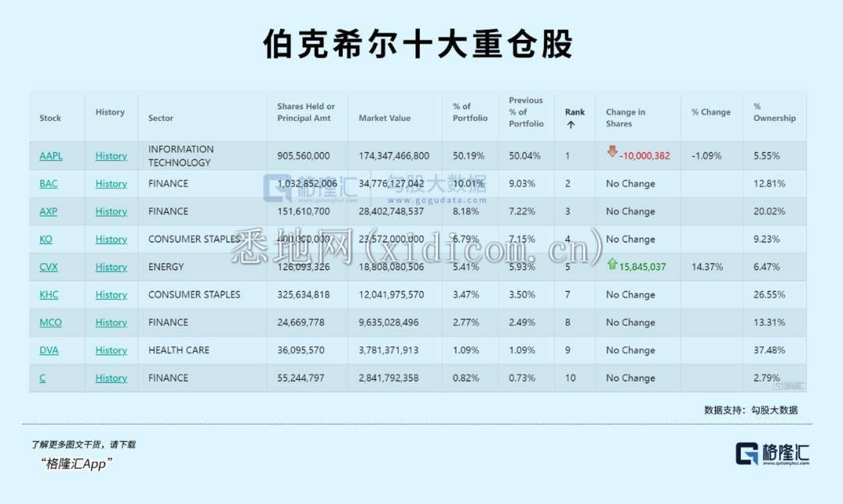Select AAPL shares value 905,560,000
This screenshot has width=843, height=504.
[x=303, y=156]
